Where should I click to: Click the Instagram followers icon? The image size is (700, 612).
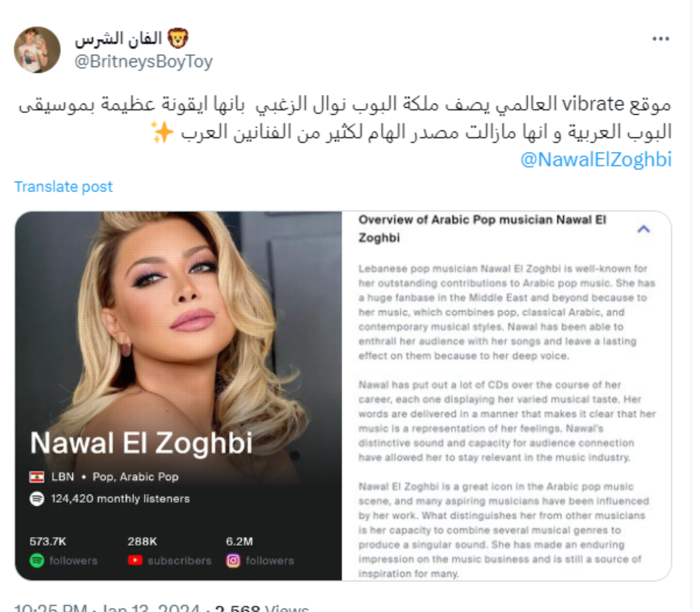233,560
